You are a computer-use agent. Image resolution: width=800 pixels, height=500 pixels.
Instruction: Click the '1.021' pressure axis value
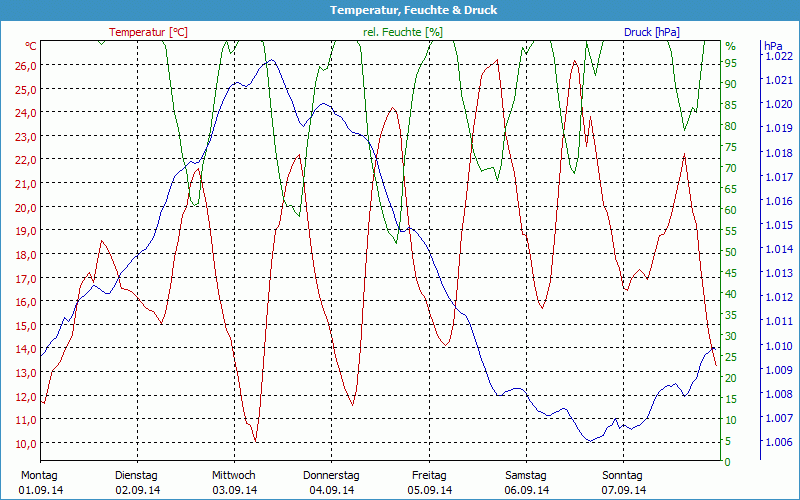coord(779,80)
